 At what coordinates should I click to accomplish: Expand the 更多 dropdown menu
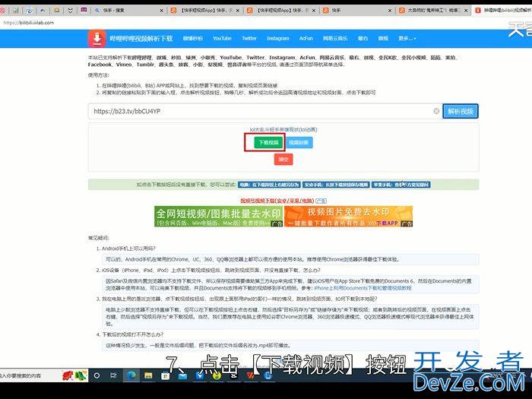point(407,39)
